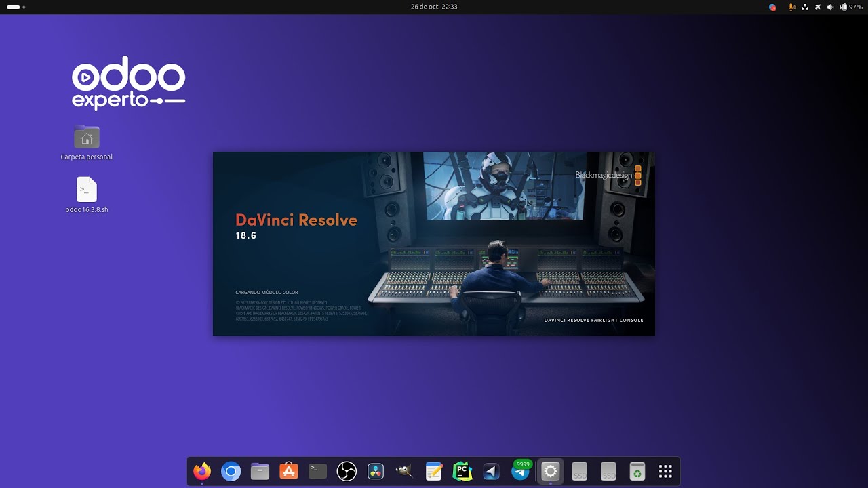
Task: Open OBS Studio from the dock
Action: click(x=347, y=471)
